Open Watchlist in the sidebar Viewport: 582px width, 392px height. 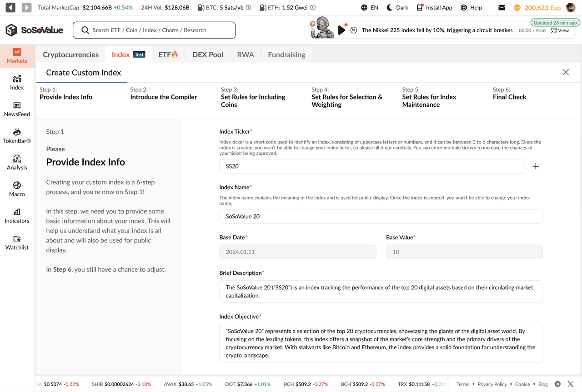[x=17, y=243]
